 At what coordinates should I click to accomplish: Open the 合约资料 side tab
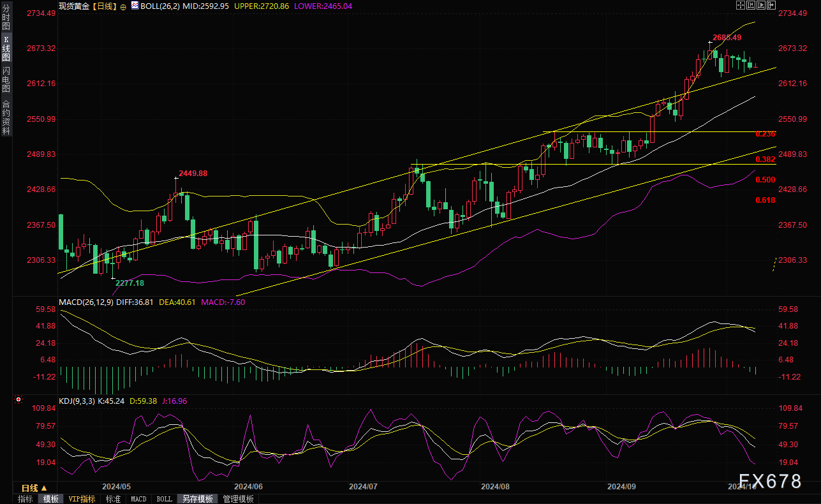click(6, 117)
